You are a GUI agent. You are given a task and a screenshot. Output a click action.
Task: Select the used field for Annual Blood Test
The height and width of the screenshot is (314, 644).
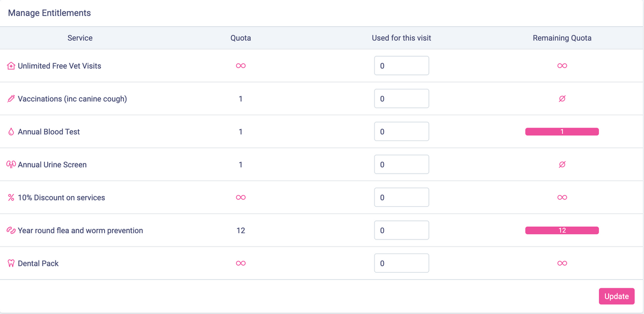(x=401, y=132)
